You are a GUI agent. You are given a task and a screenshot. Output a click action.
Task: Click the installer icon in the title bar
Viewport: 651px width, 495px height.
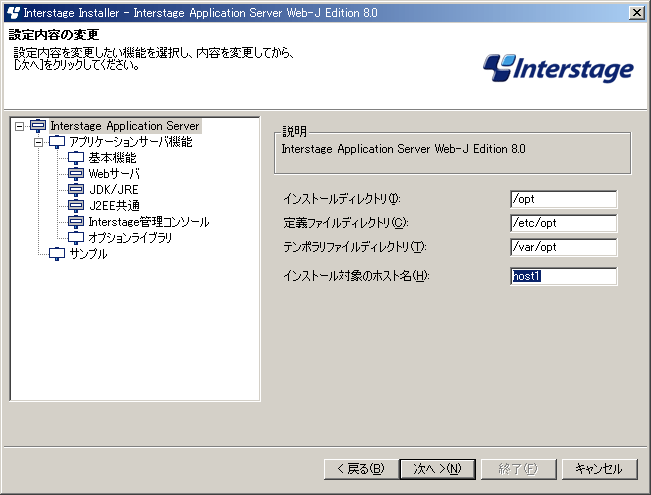tap(13, 13)
